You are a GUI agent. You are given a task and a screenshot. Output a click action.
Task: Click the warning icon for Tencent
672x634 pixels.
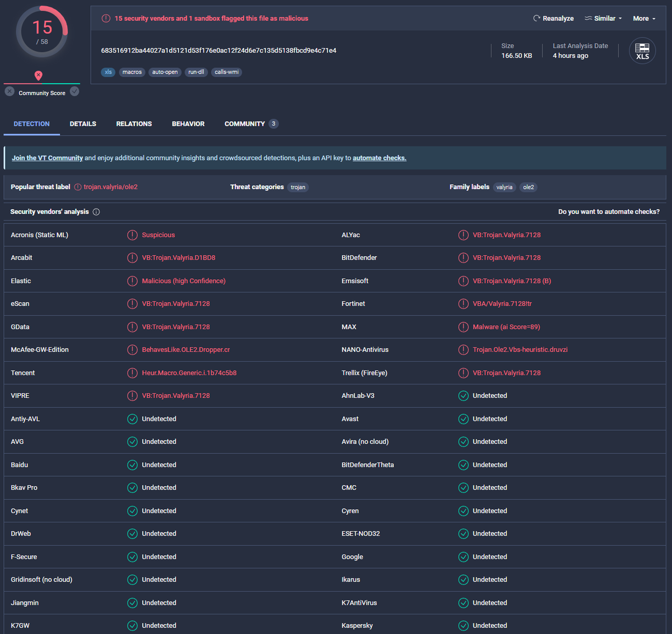[132, 373]
